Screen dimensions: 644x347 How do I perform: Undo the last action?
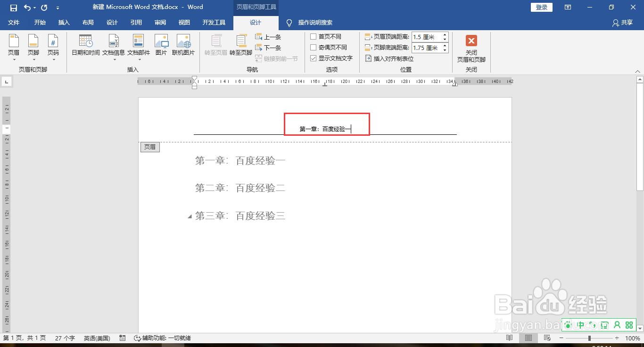(27, 7)
